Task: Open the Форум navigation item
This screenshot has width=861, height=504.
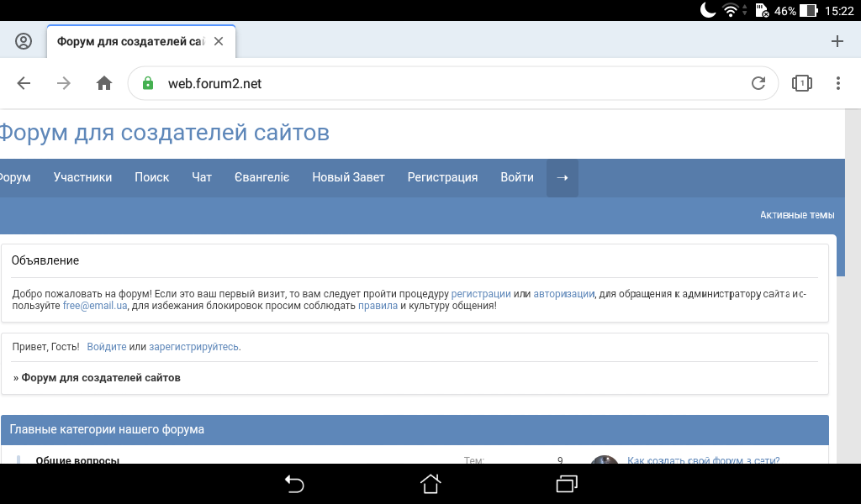Action: [15, 178]
